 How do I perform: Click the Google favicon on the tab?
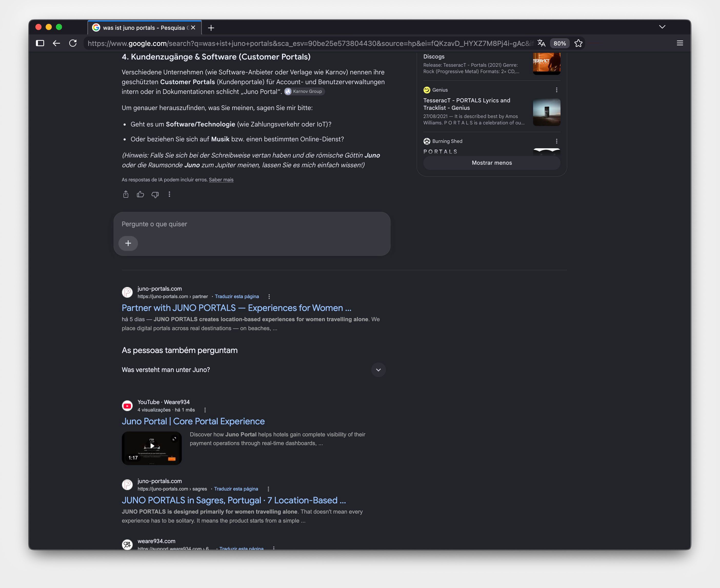(96, 28)
